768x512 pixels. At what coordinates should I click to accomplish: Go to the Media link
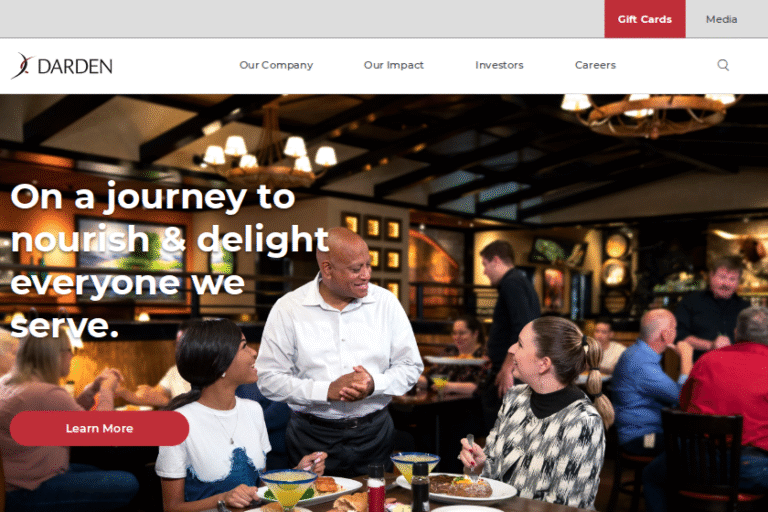click(721, 20)
